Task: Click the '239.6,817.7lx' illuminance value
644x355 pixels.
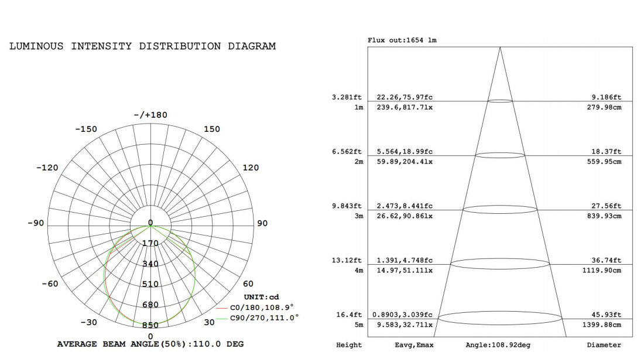Action: click(x=402, y=107)
